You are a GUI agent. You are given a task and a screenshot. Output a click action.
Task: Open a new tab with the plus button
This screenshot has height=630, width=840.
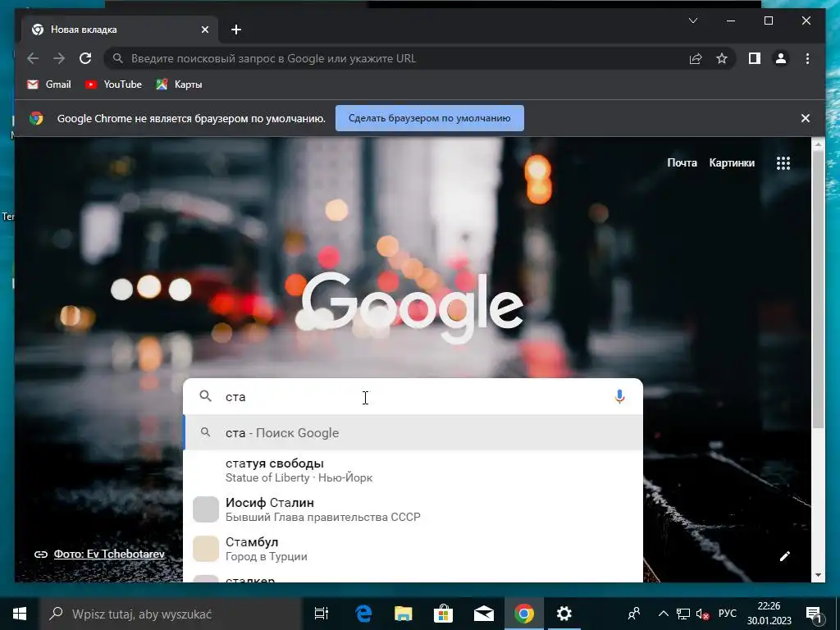click(x=235, y=30)
